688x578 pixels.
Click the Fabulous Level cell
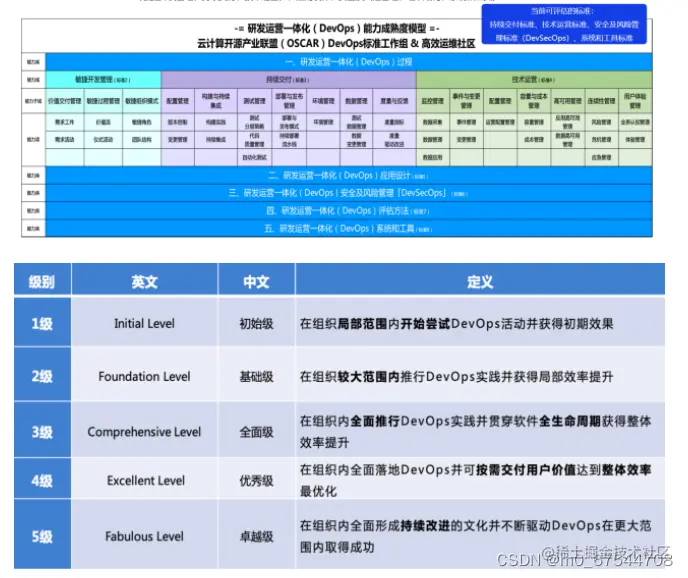[x=144, y=536]
